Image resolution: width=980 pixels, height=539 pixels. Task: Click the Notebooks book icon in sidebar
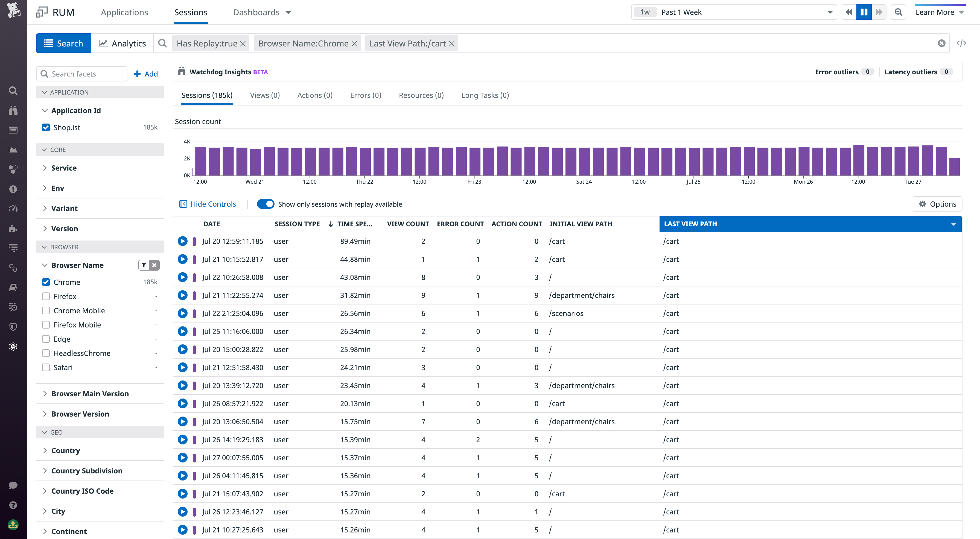13,287
